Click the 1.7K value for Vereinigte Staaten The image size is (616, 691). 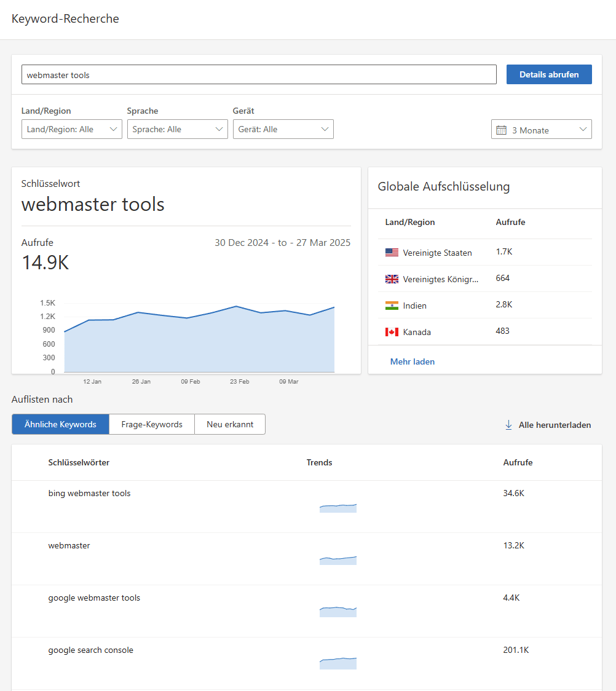(x=504, y=251)
